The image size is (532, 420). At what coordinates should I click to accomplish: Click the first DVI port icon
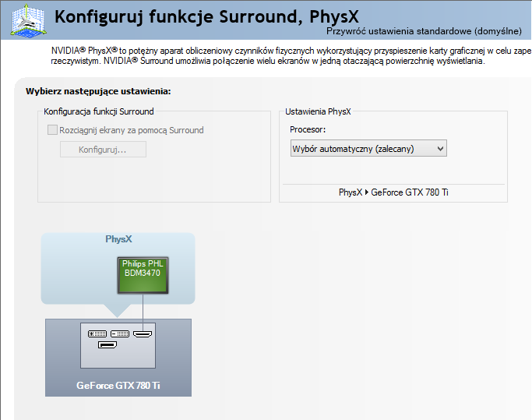tap(97, 334)
